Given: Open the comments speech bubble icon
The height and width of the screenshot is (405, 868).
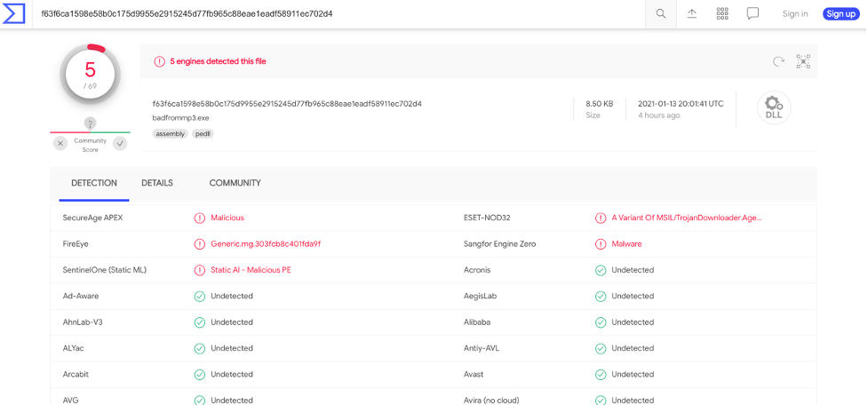Looking at the screenshot, I should tap(753, 14).
